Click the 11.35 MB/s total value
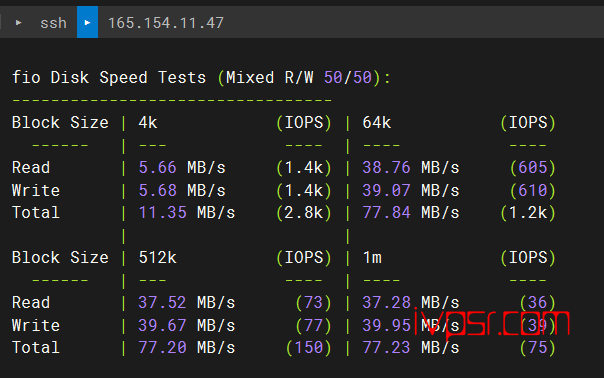The height and width of the screenshot is (378, 604). tap(187, 212)
